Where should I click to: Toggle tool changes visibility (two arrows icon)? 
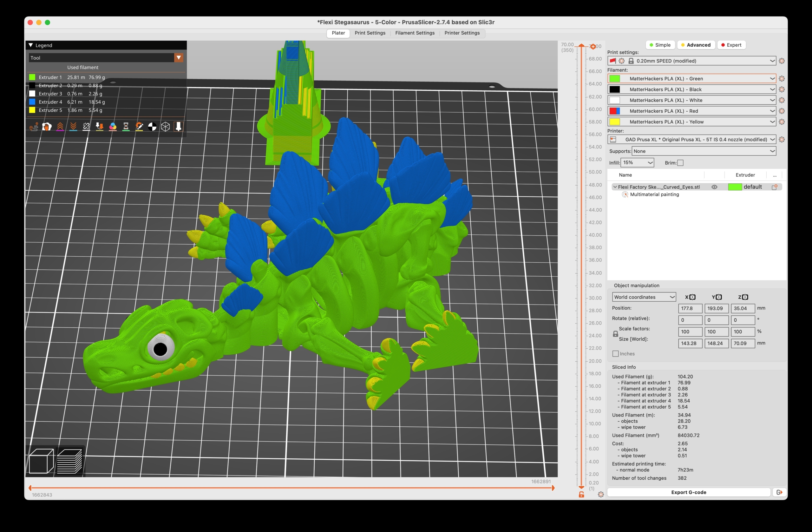pyautogui.click(x=99, y=127)
